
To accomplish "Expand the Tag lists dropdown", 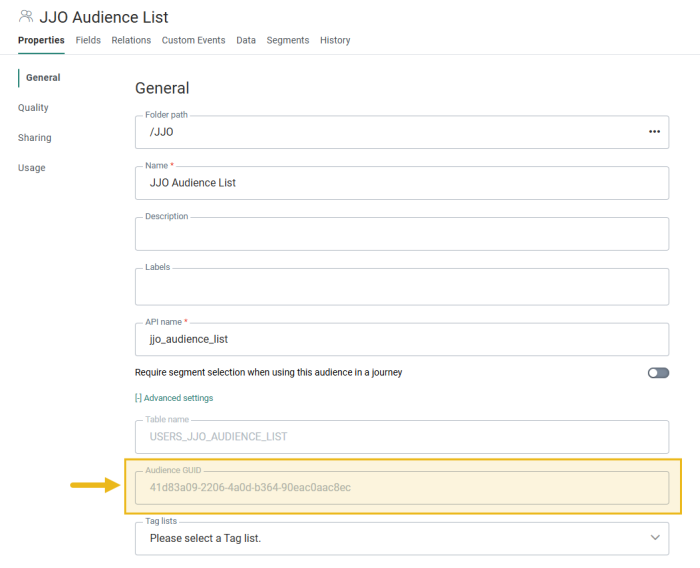I will [x=655, y=538].
